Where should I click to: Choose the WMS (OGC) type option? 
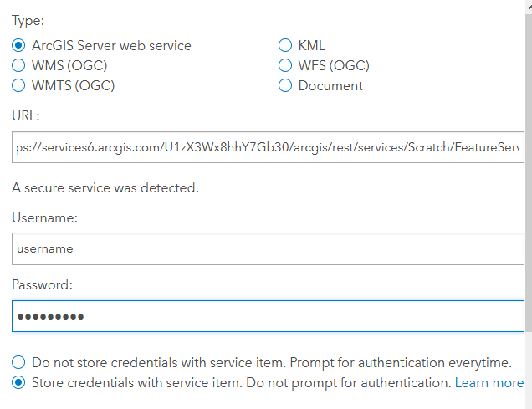pos(18,65)
